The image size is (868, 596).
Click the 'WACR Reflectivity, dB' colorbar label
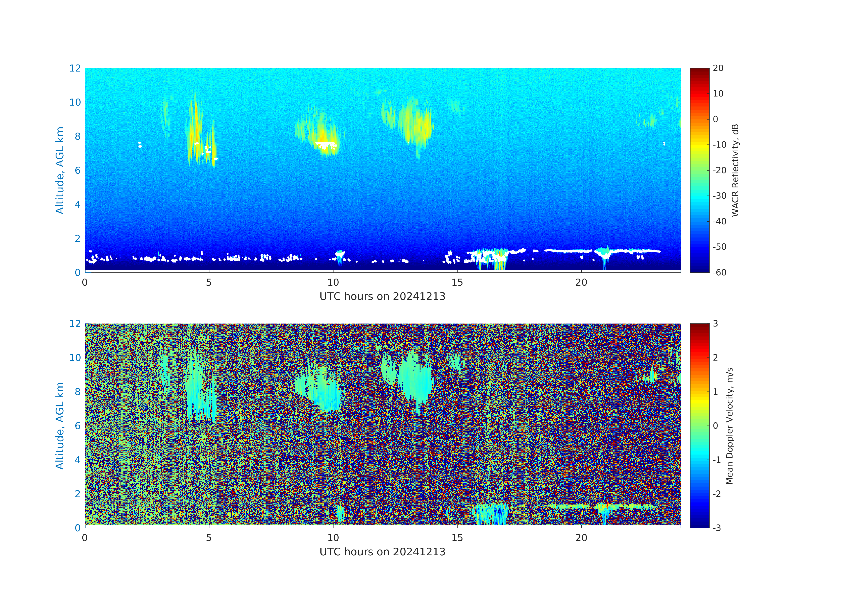click(735, 170)
